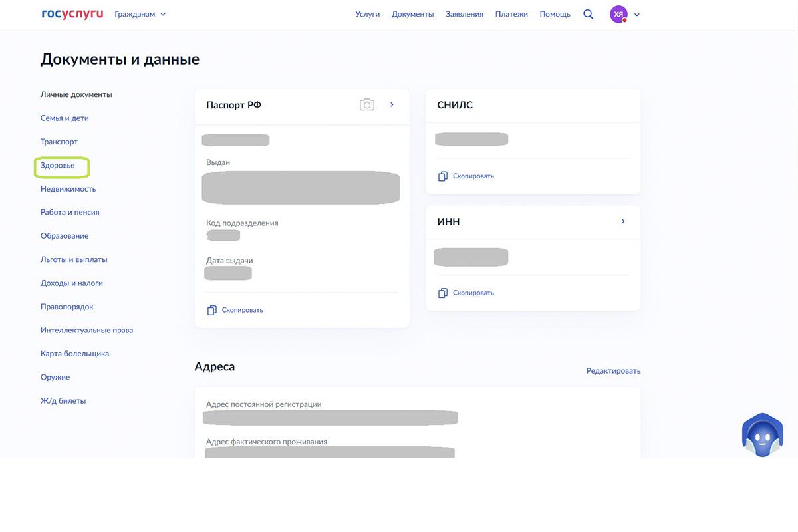798x532 pixels.
Task: Copy passport data with Скопировать
Action: pyautogui.click(x=235, y=310)
